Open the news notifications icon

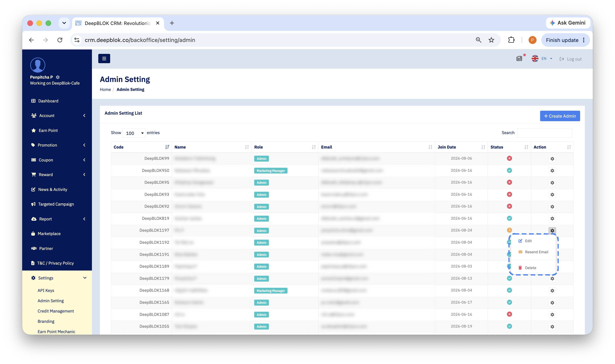coord(519,59)
